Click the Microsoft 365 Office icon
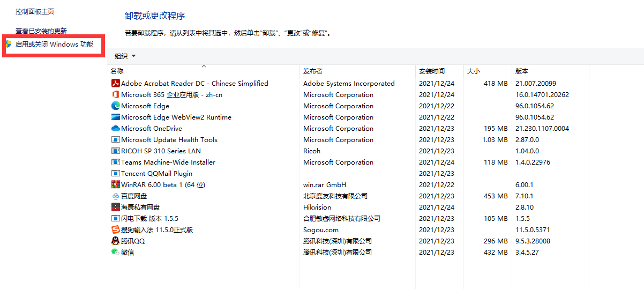This screenshot has height=289, width=644. pyautogui.click(x=115, y=94)
